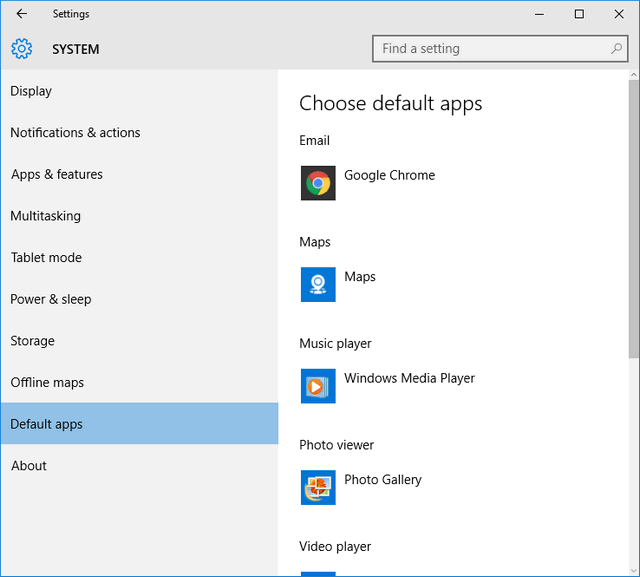The height and width of the screenshot is (577, 640).
Task: Click the Photo Gallery app icon
Action: 318,488
